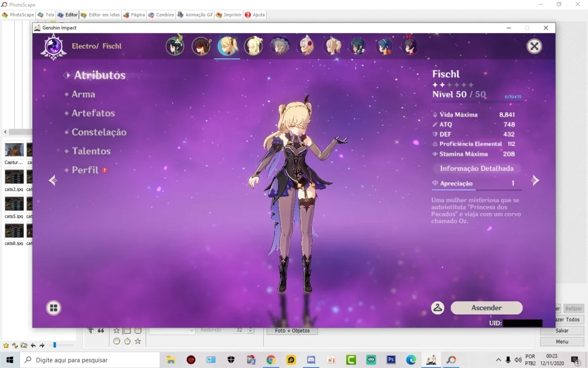Click the Salvar button in PhotoScape
The width and height of the screenshot is (588, 368).
[x=562, y=331]
